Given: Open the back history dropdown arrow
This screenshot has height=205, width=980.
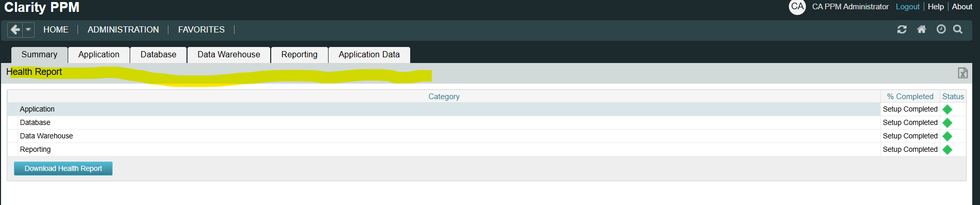Looking at the screenshot, I should point(28,30).
